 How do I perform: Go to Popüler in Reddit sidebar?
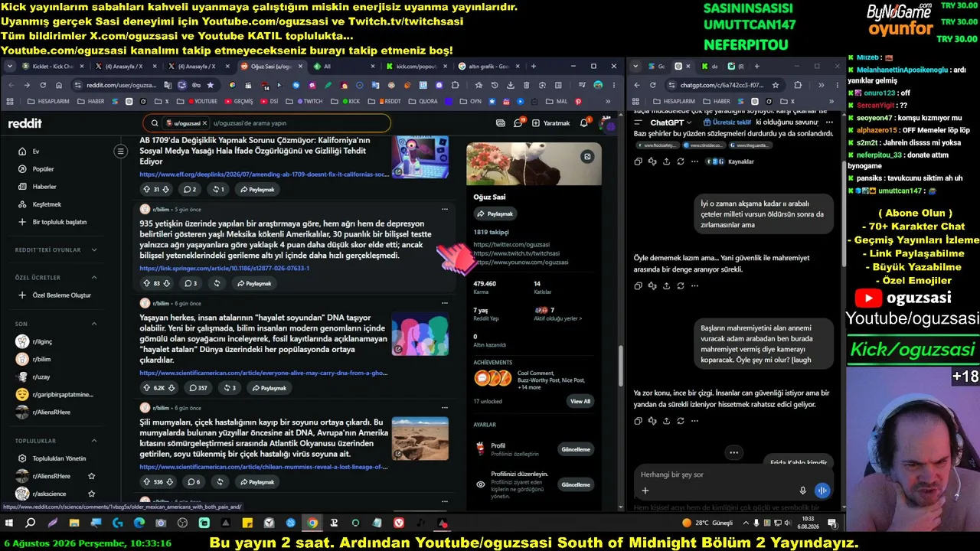point(43,169)
